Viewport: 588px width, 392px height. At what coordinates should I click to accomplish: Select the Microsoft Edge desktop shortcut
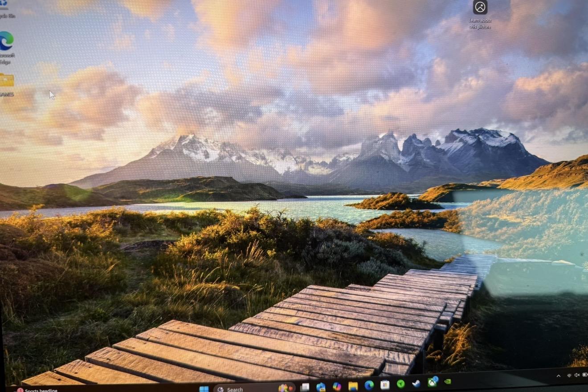point(7,48)
